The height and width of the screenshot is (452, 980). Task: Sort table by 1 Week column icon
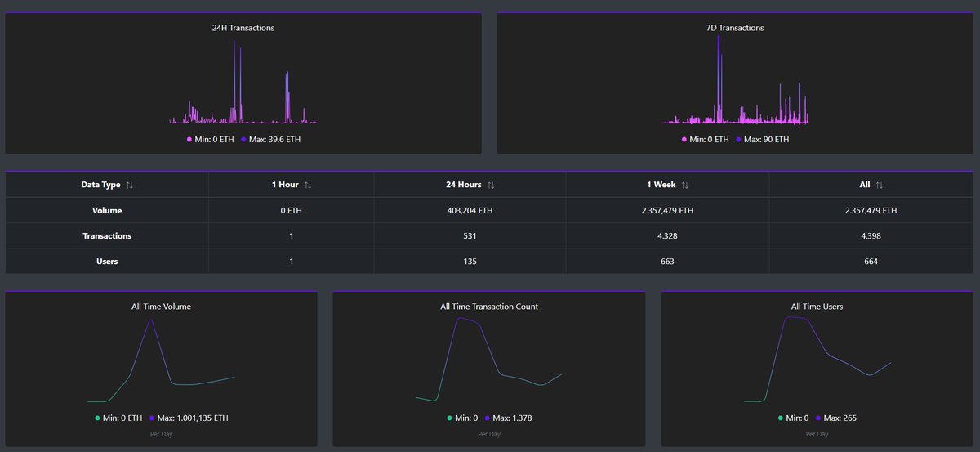pyautogui.click(x=685, y=186)
